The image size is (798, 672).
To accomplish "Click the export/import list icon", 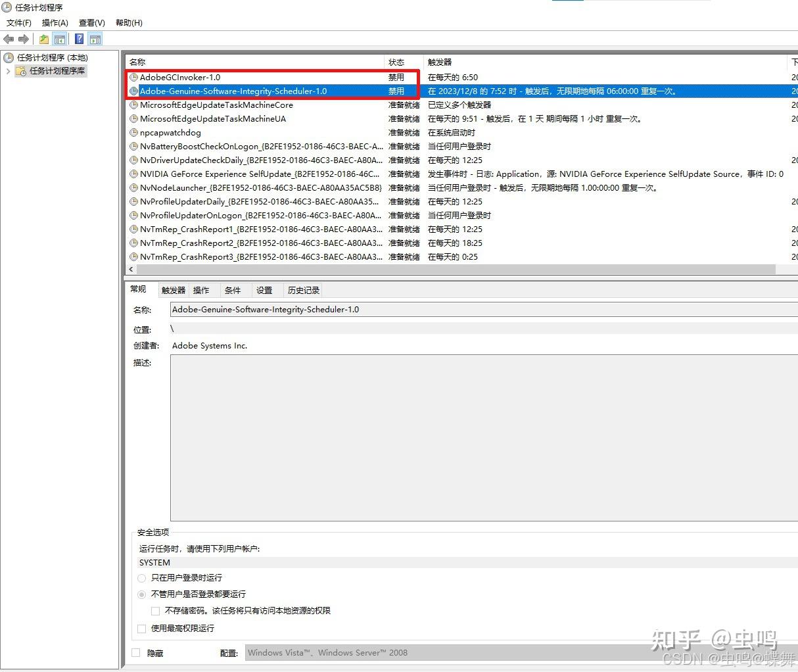I will point(43,39).
